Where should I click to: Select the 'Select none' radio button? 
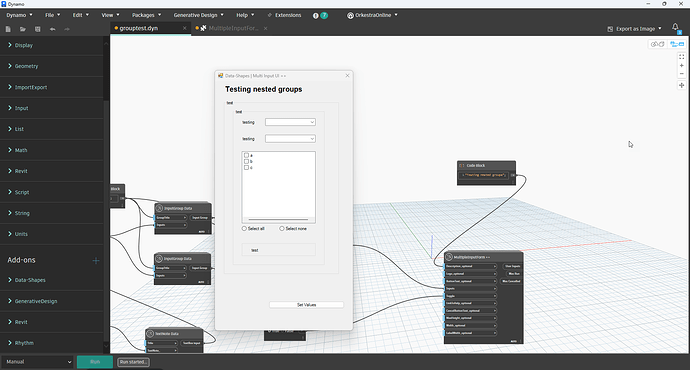(x=282, y=229)
